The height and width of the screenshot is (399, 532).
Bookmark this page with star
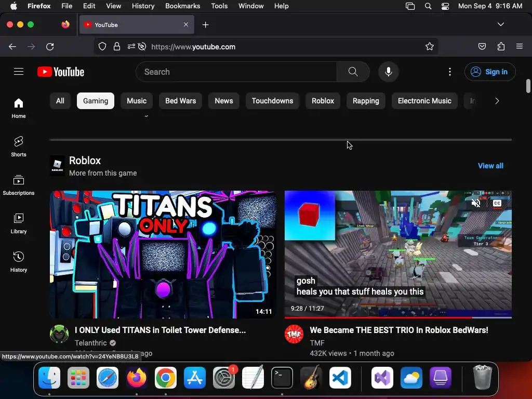tap(430, 46)
